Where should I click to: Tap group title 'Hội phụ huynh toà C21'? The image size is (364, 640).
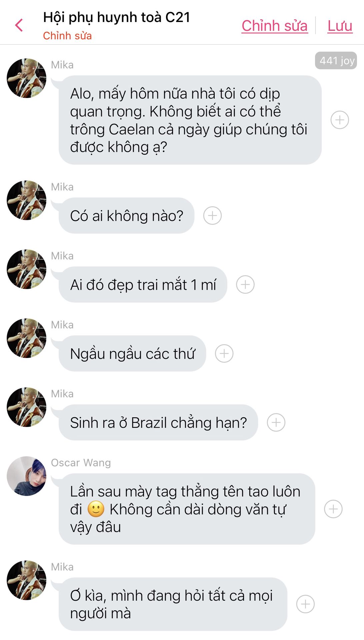coord(117,17)
